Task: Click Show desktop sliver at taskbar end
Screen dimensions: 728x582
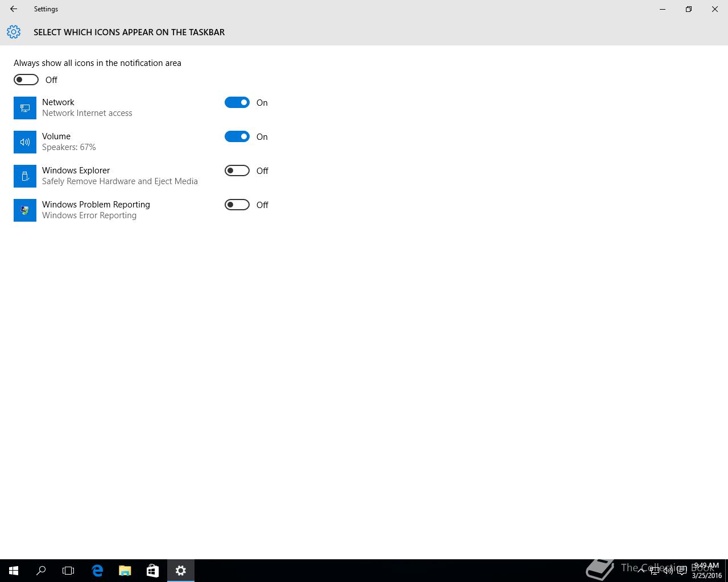Action: coord(726,571)
